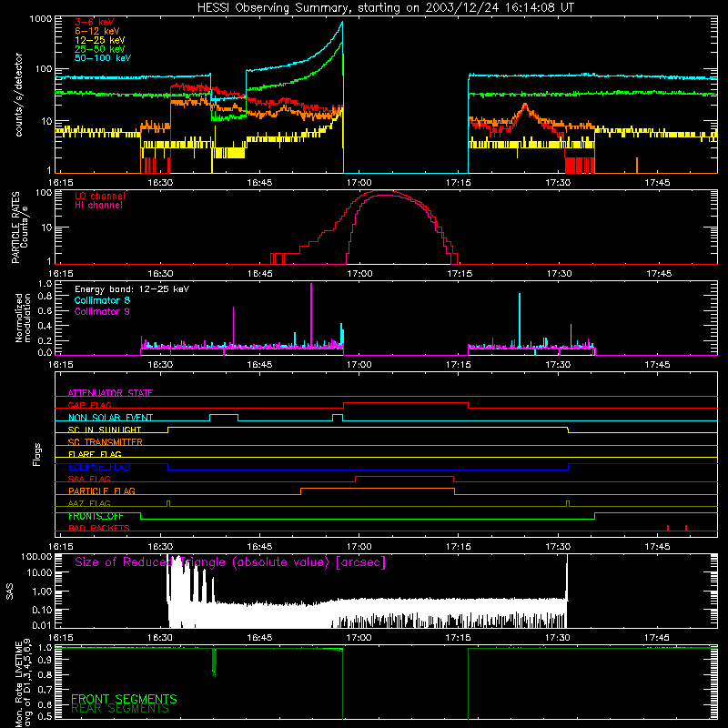Click the Normalized modulation axis label

23,318
